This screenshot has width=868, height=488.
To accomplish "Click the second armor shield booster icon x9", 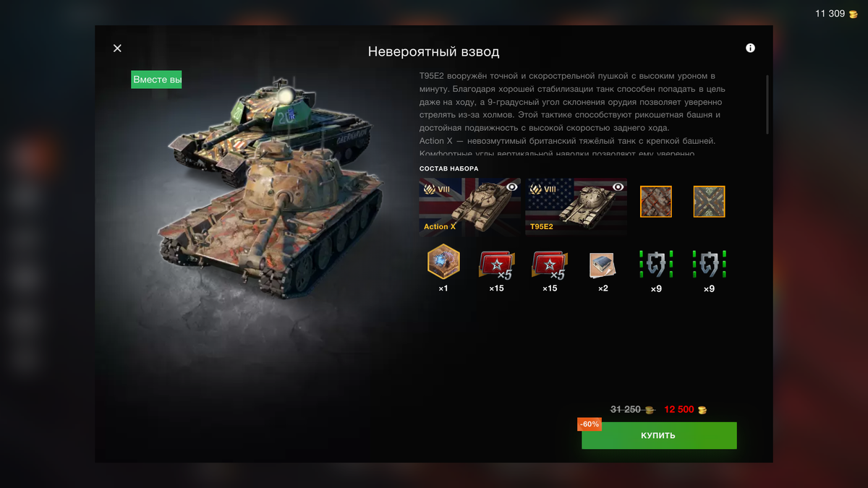I will (708, 264).
